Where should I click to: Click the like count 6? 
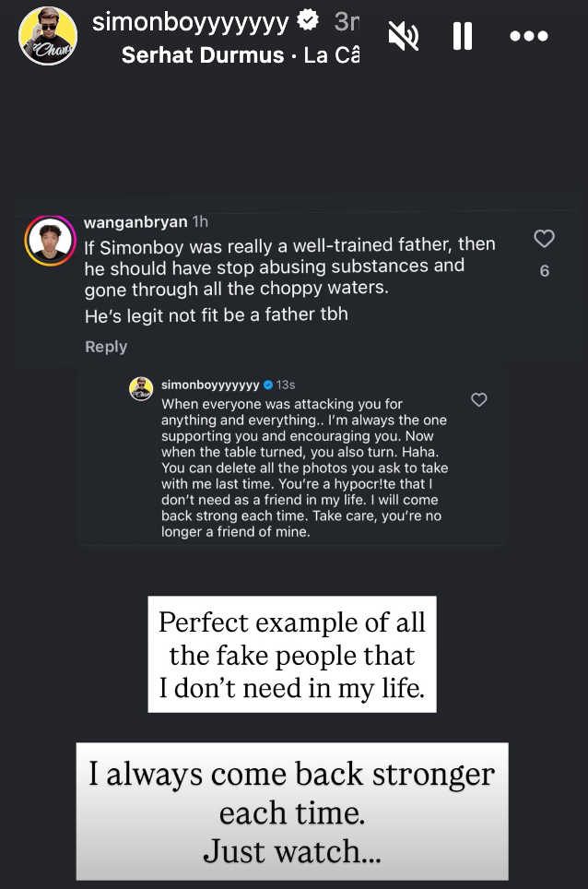pyautogui.click(x=545, y=271)
